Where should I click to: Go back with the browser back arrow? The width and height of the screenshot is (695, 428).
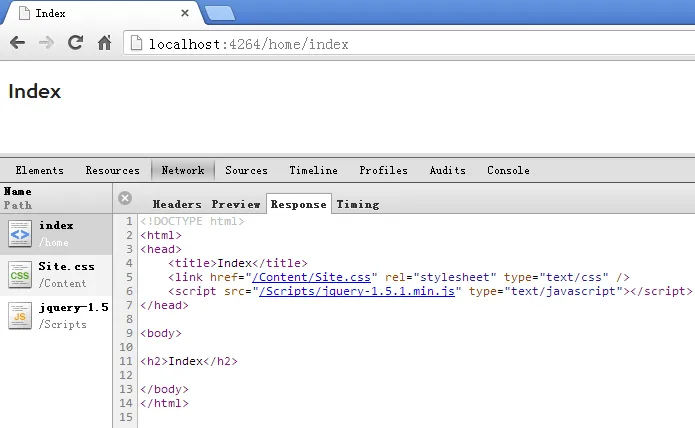(17, 43)
